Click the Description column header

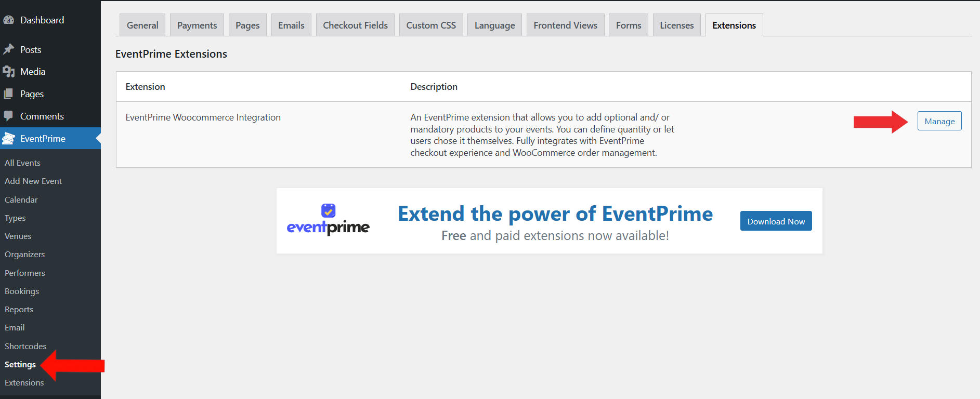(x=434, y=87)
